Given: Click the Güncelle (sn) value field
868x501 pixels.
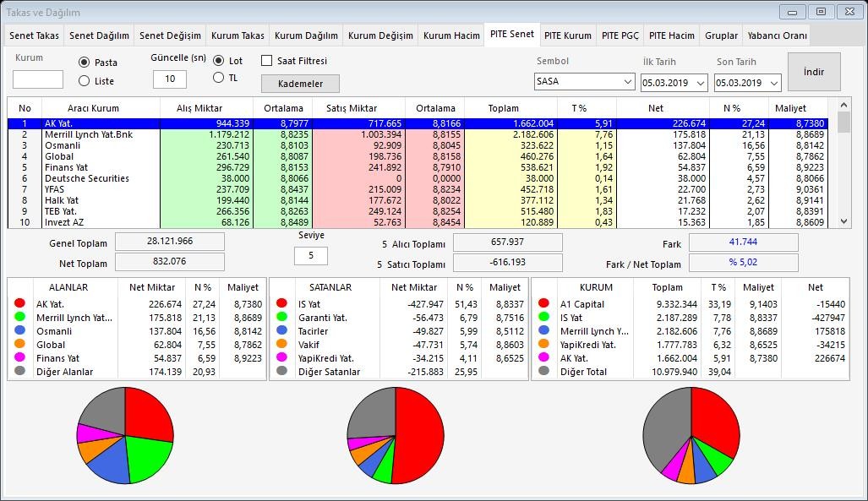Looking at the screenshot, I should click(x=169, y=79).
